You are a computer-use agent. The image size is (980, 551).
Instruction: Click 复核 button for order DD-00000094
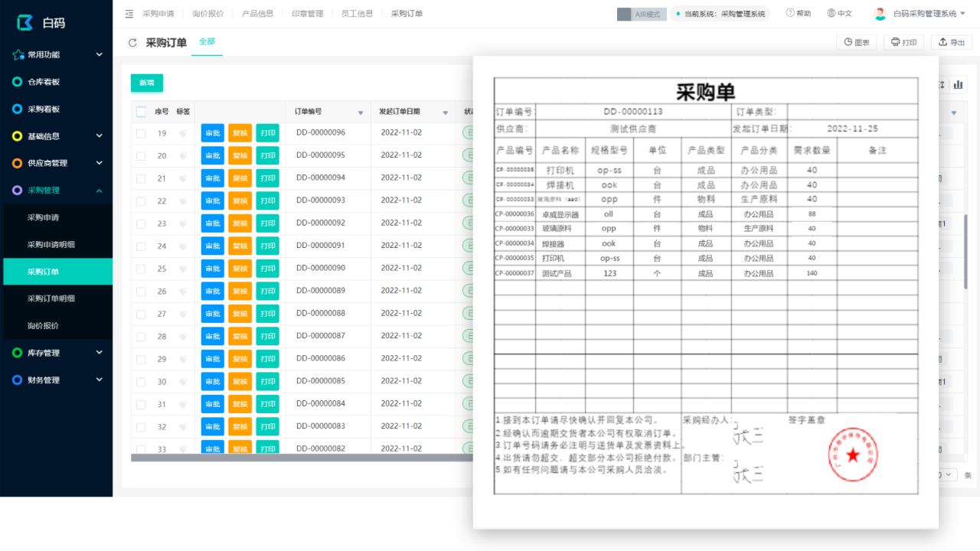pyautogui.click(x=240, y=178)
